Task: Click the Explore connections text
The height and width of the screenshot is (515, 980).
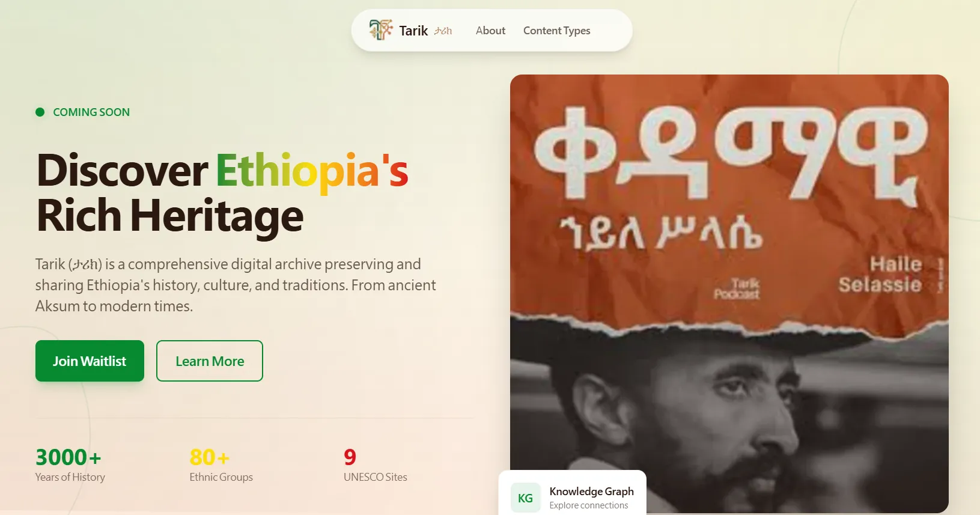Action: click(x=588, y=505)
